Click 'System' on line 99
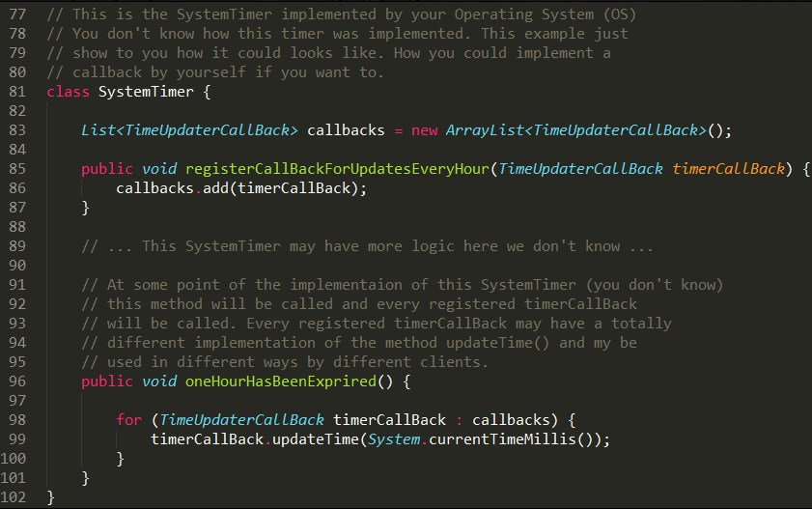This screenshot has height=509, width=812. pos(394,439)
